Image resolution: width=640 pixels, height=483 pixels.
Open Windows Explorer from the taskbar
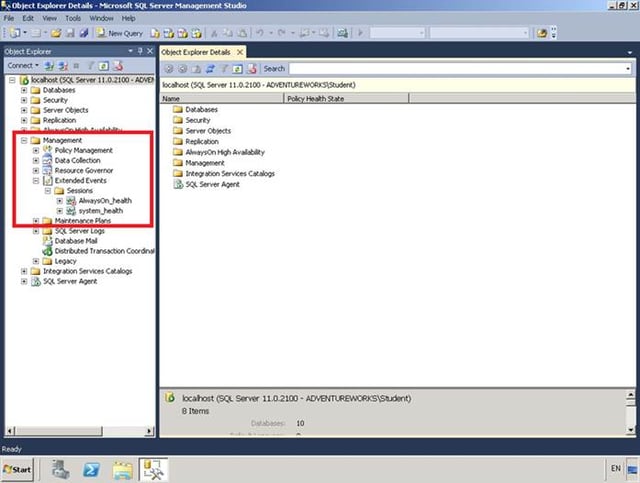[122, 470]
